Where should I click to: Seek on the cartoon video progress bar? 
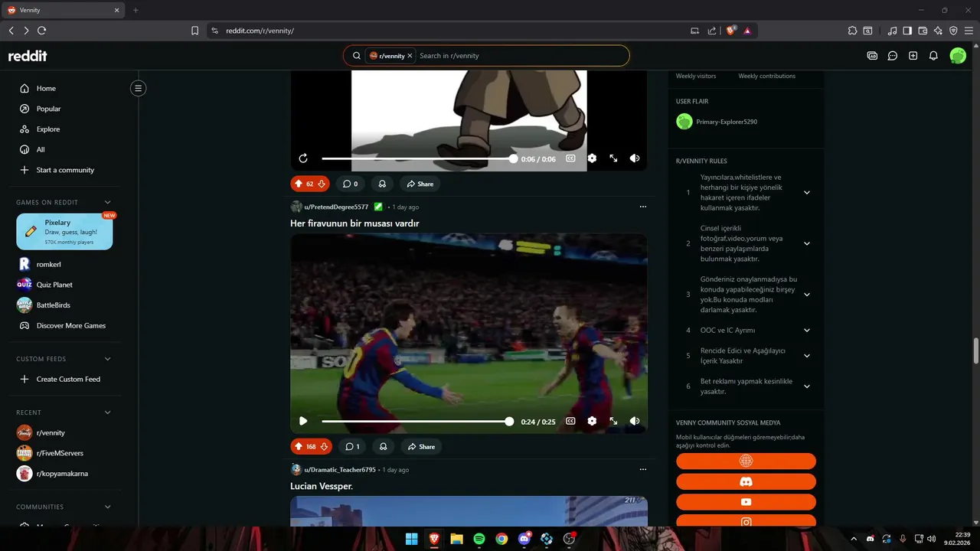(420, 158)
